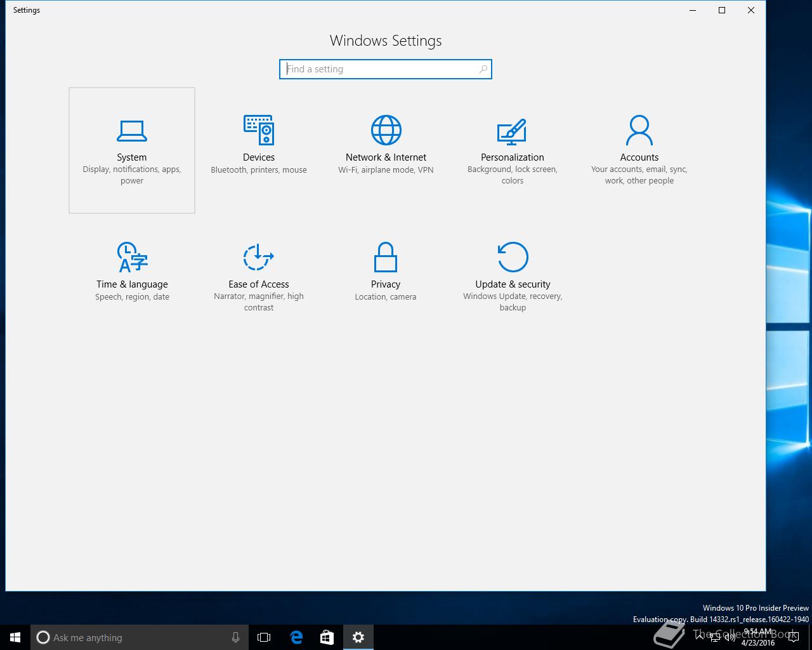
Task: Click the Personalization label
Action: click(x=513, y=157)
